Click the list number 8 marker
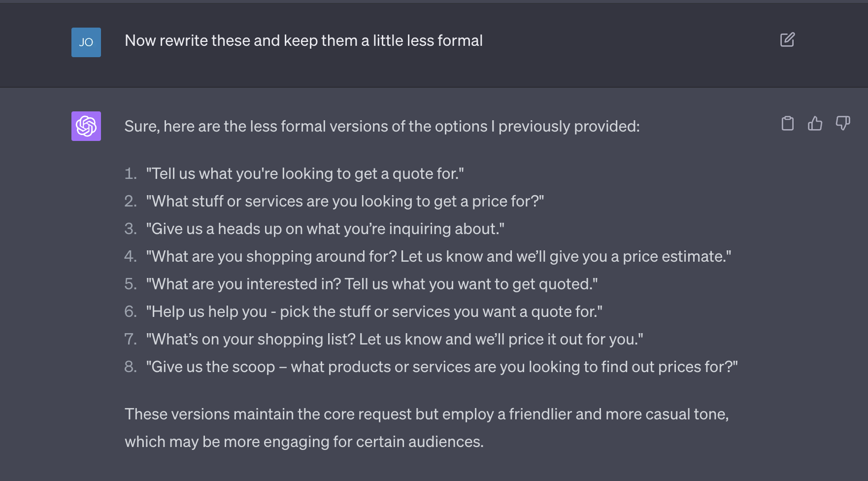868x481 pixels. pos(130,367)
